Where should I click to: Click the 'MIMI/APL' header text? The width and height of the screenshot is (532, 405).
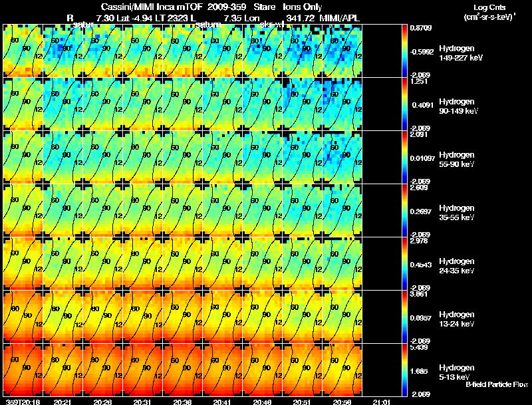(339, 18)
